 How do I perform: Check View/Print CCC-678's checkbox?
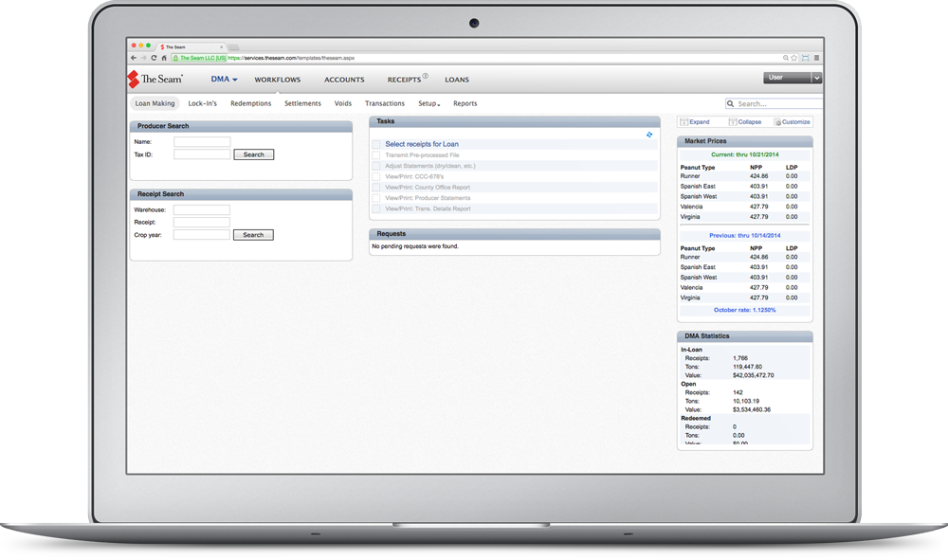(x=376, y=177)
